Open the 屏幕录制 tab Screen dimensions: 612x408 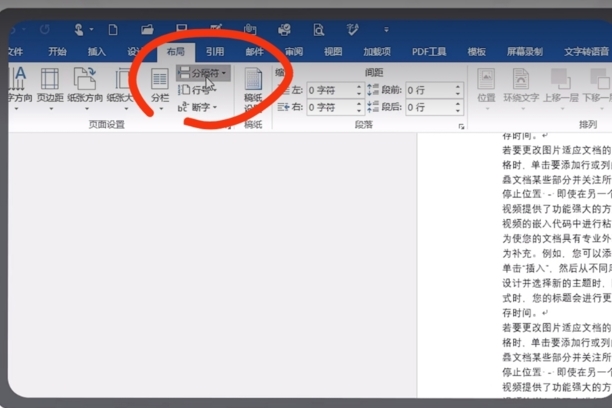pos(525,52)
